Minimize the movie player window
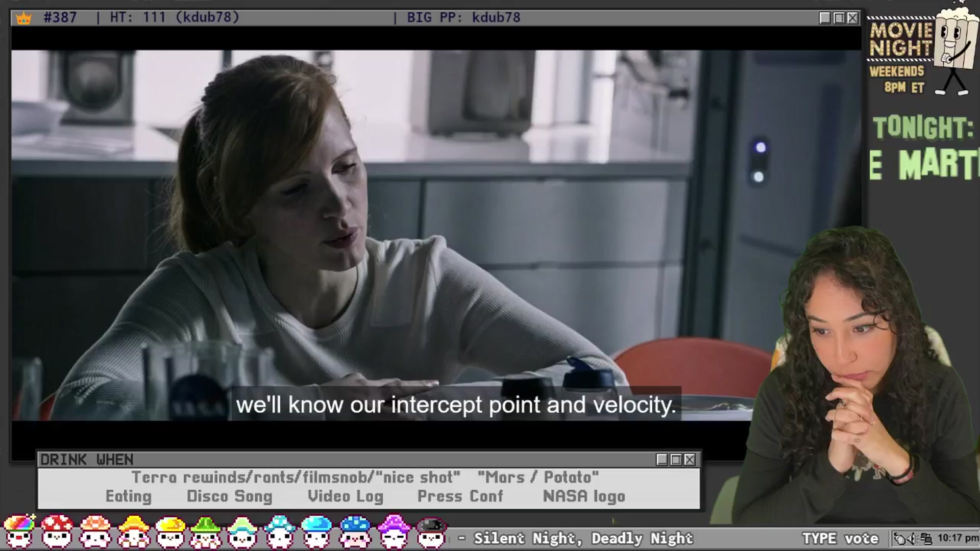Image resolution: width=980 pixels, height=551 pixels. 825,18
